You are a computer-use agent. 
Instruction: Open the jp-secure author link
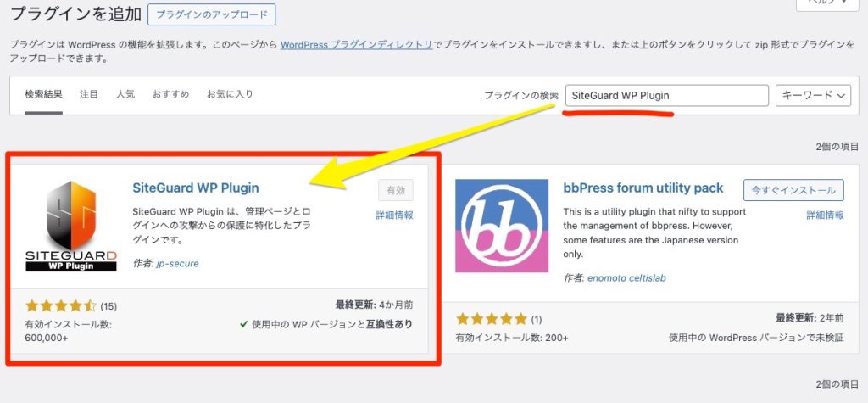tap(177, 263)
